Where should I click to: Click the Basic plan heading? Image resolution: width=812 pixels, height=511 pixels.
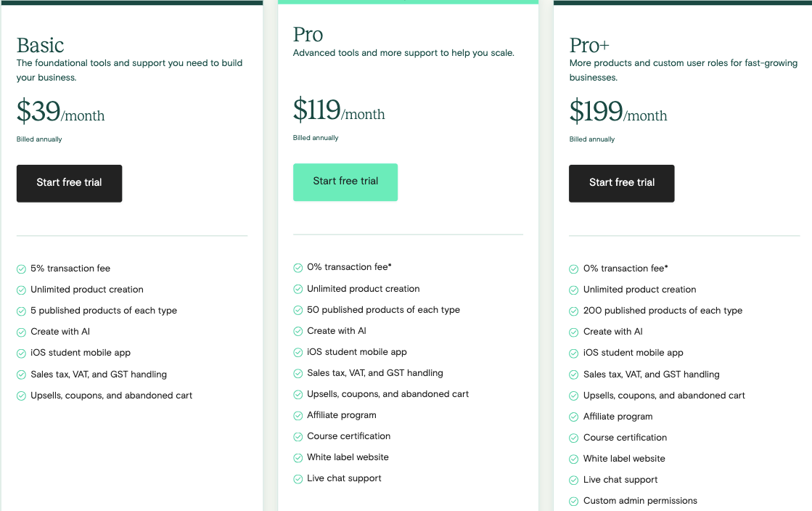point(41,46)
